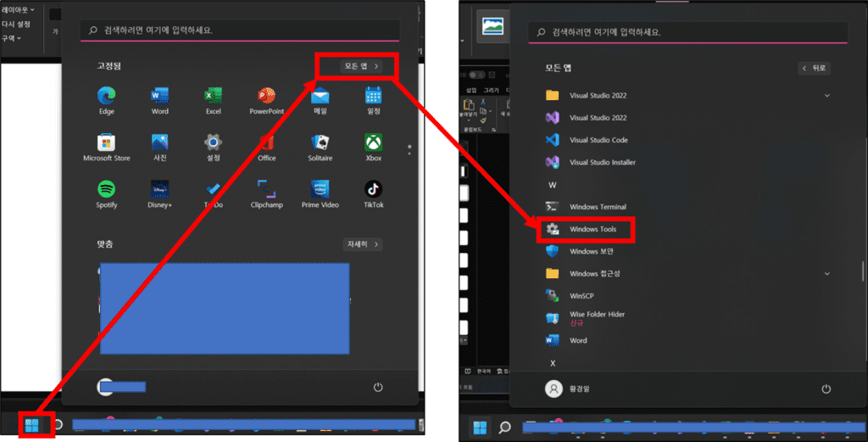868x442 pixels.
Task: Click search box in pinned apps Start menu
Action: click(x=240, y=30)
